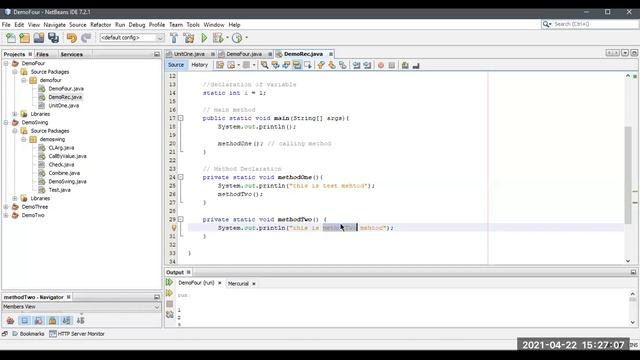Click the New File toolbar icon
Screen dimensions: 640x360
[x=11, y=38]
